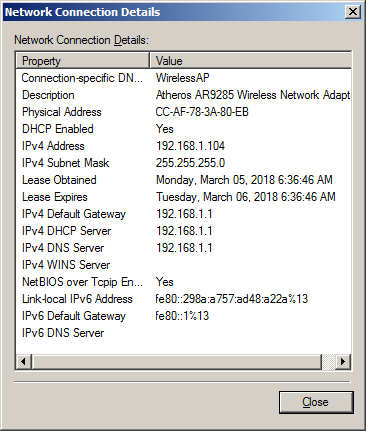
Task: Select the Lease Obtained row
Action: [183, 180]
